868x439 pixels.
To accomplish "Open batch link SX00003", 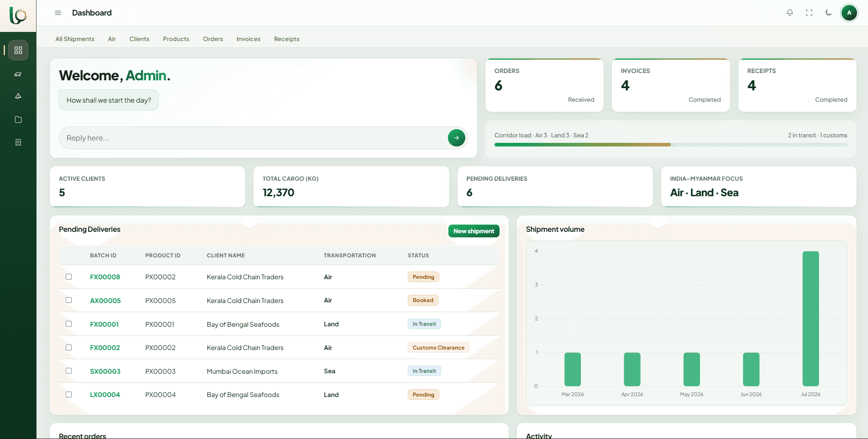I will (x=105, y=371).
